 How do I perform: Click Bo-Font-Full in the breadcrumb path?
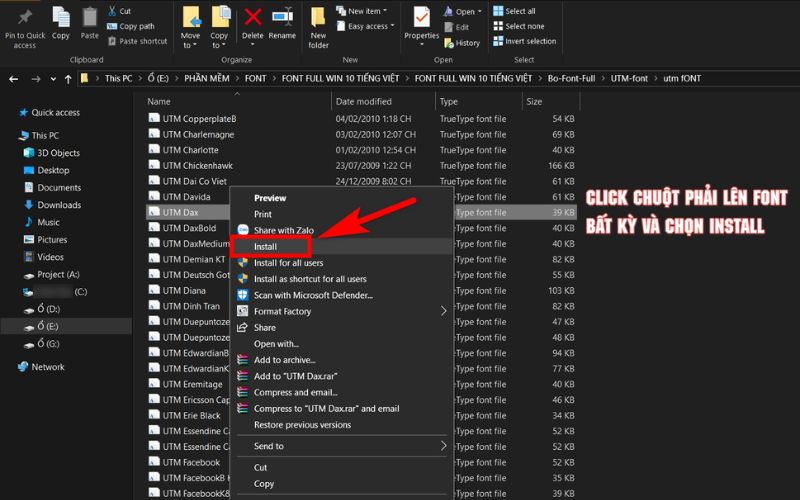(571, 79)
